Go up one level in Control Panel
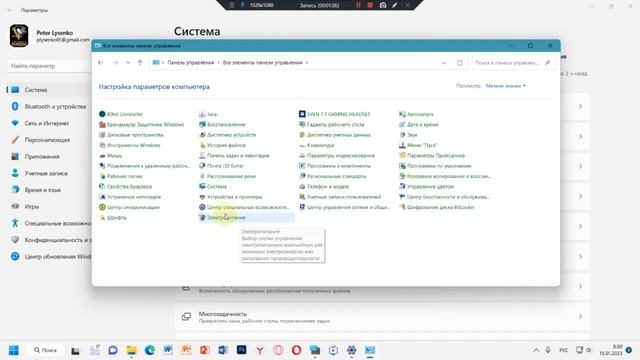Image resolution: width=640 pixels, height=360 pixels. tap(140, 63)
